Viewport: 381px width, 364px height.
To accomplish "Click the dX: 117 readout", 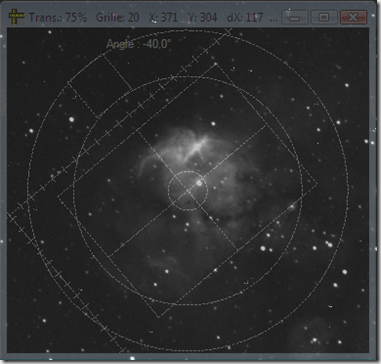I will (245, 17).
